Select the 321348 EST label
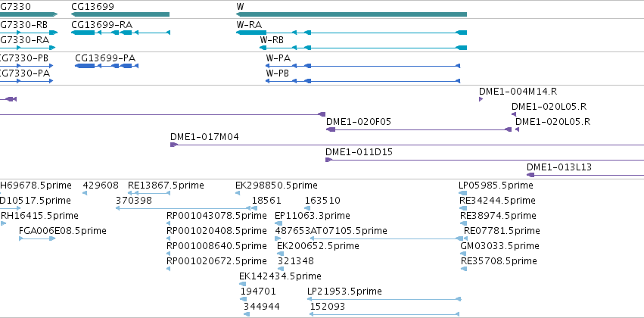 coord(296,261)
